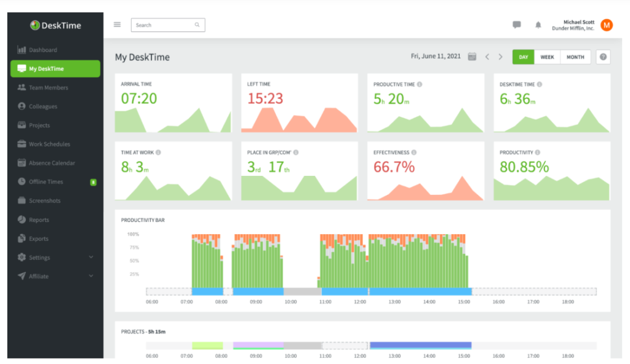Image resolution: width=630 pixels, height=364 pixels.
Task: Open the notifications bell
Action: coord(538,25)
